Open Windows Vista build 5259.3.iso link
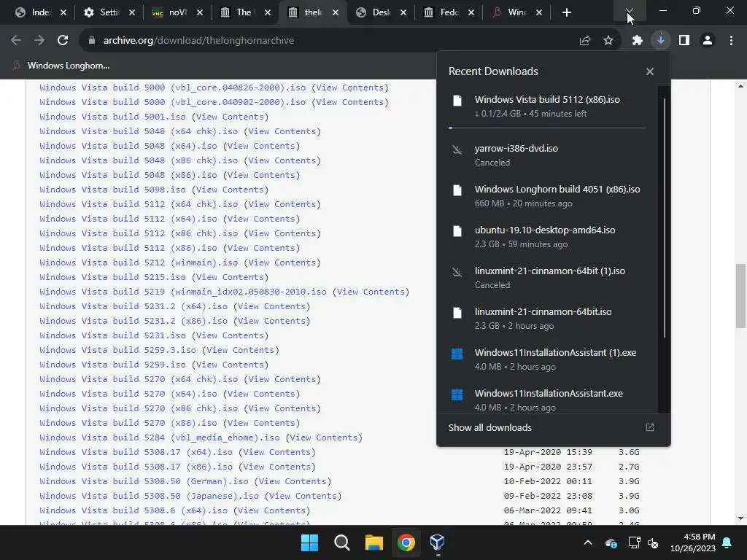747x560 pixels. pos(117,350)
